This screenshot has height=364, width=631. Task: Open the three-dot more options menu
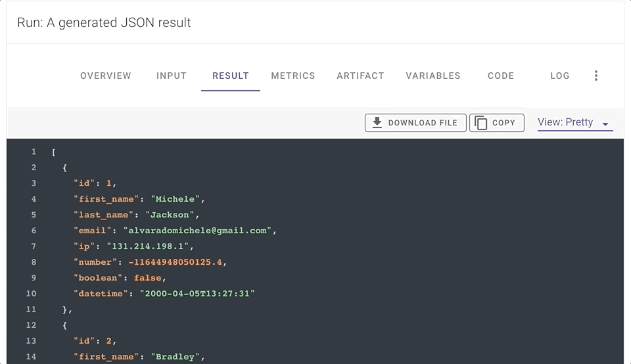[x=596, y=76]
